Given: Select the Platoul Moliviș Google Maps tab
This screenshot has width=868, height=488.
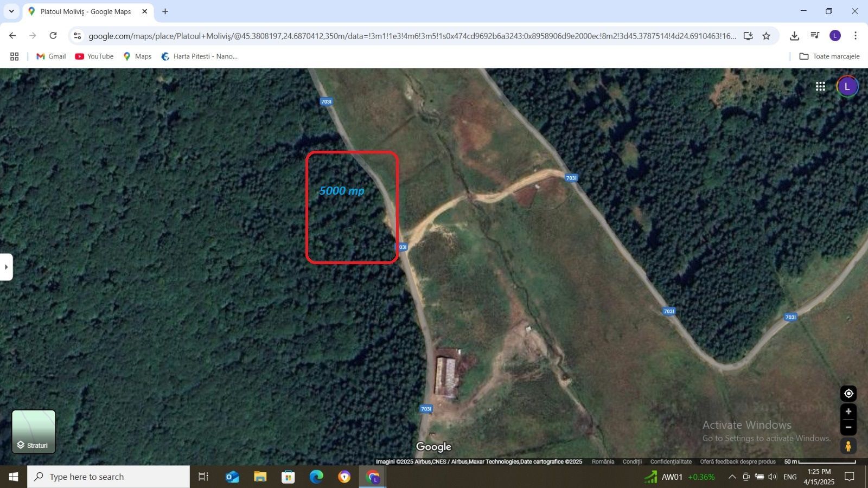Looking at the screenshot, I should [x=86, y=11].
